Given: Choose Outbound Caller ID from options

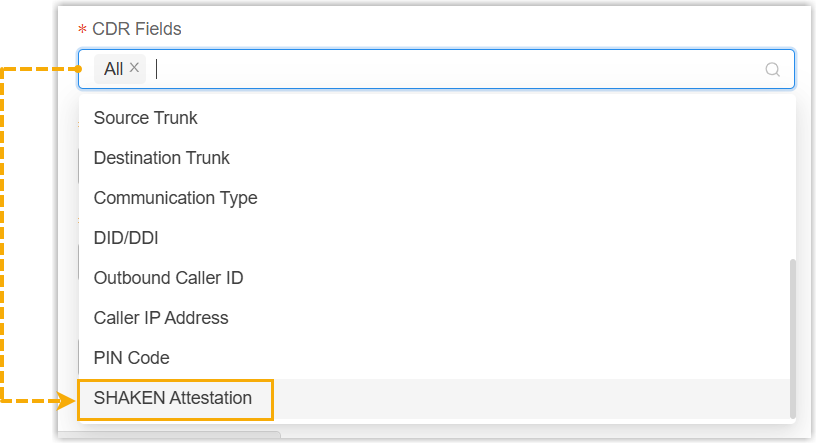Looking at the screenshot, I should [x=169, y=278].
